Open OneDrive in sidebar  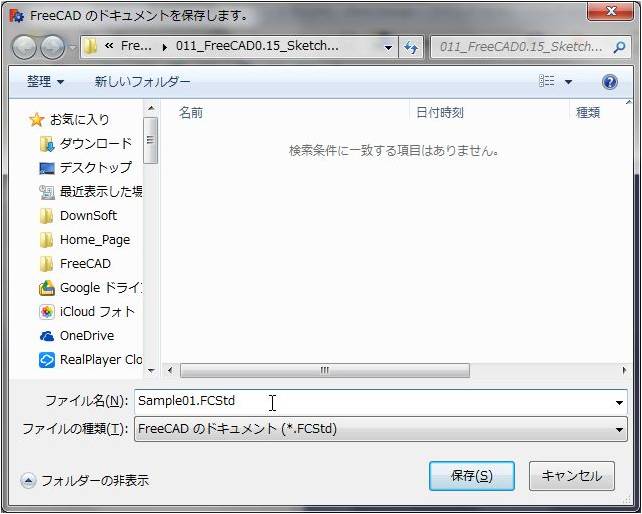pyautogui.click(x=87, y=335)
